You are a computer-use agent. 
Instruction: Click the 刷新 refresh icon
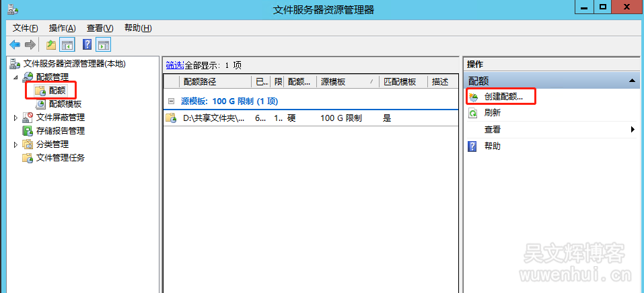click(x=473, y=113)
